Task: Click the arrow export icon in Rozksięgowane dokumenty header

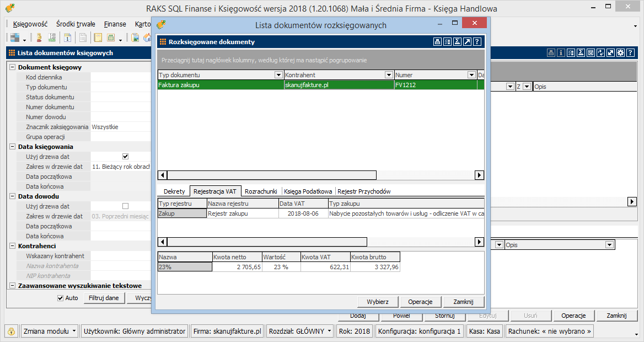Action: (467, 42)
